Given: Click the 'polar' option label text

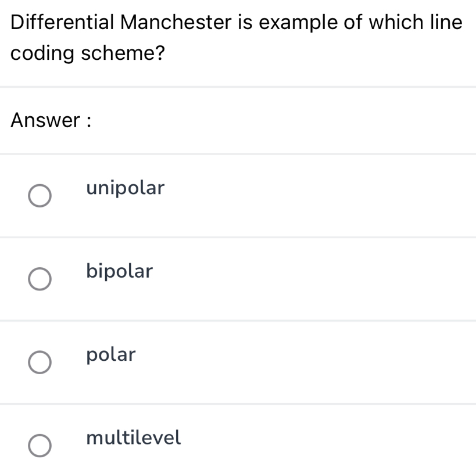Looking at the screenshot, I should [111, 354].
